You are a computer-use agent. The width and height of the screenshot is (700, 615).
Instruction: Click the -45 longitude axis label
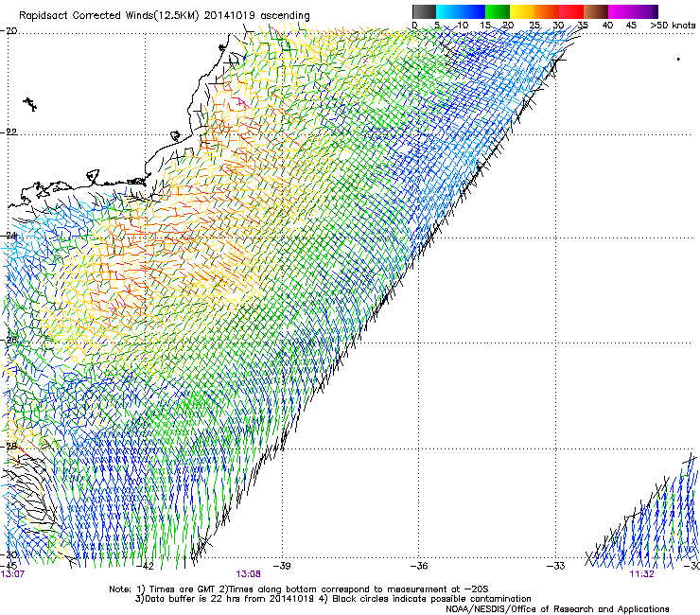click(9, 566)
